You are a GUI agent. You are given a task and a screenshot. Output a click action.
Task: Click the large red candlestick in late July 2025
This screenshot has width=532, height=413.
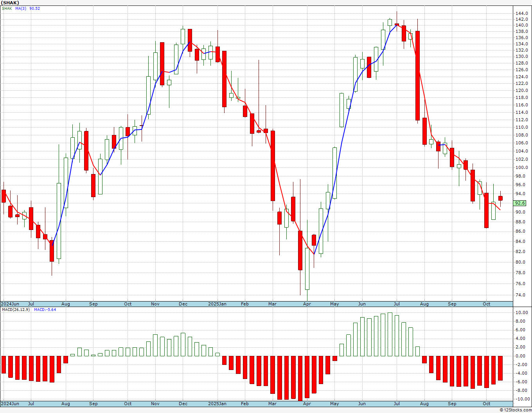[417, 75]
